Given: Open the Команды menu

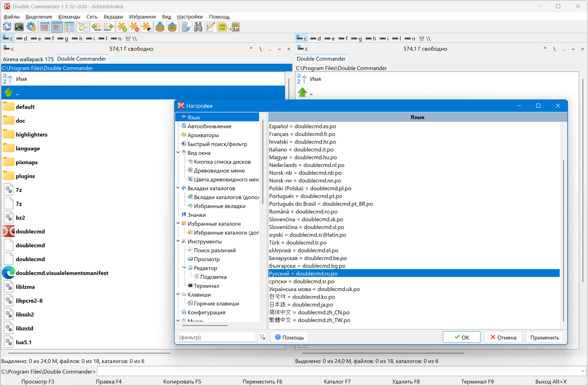Looking at the screenshot, I should 69,17.
